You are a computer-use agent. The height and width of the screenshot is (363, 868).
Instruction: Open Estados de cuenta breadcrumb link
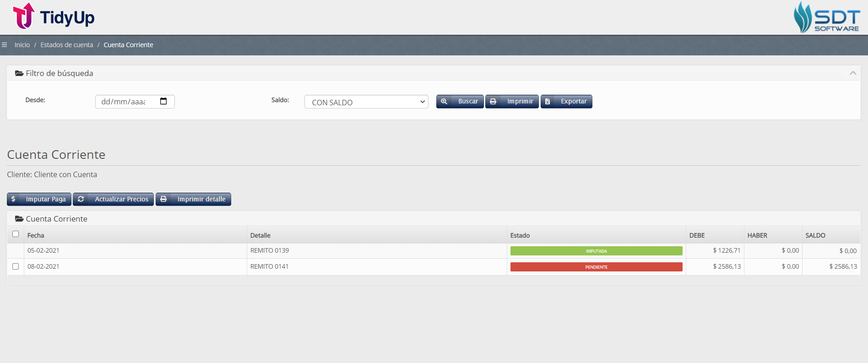point(67,45)
